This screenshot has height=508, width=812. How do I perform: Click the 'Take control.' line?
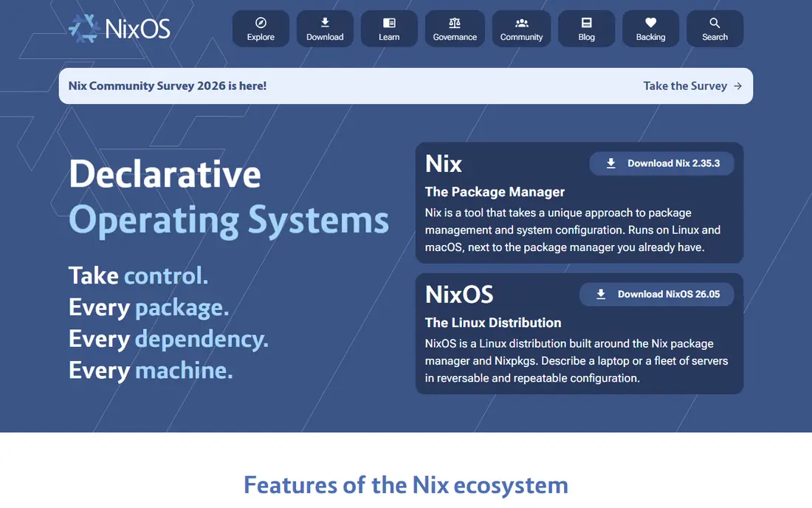coord(138,275)
